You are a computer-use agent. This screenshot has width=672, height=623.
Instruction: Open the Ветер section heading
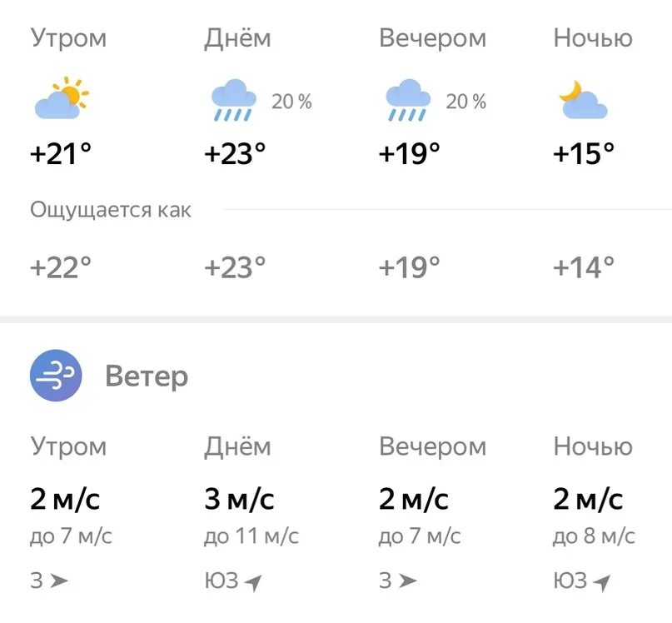pos(147,377)
